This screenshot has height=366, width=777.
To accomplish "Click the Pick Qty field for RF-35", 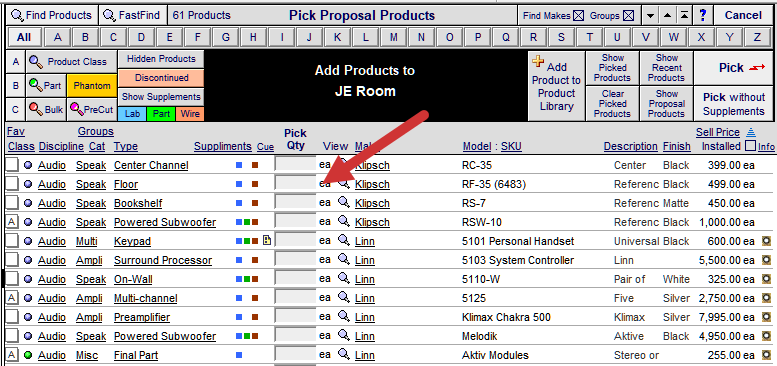I will pyautogui.click(x=295, y=184).
